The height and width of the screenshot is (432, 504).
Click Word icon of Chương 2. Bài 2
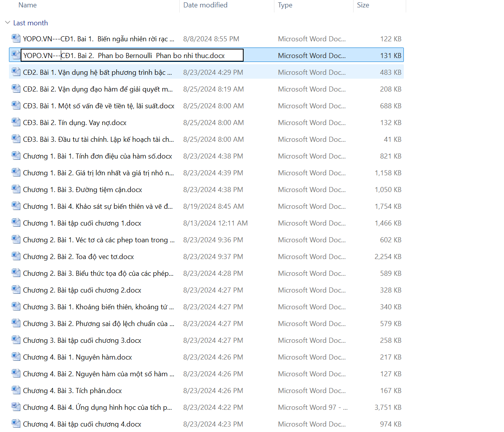pos(16,256)
